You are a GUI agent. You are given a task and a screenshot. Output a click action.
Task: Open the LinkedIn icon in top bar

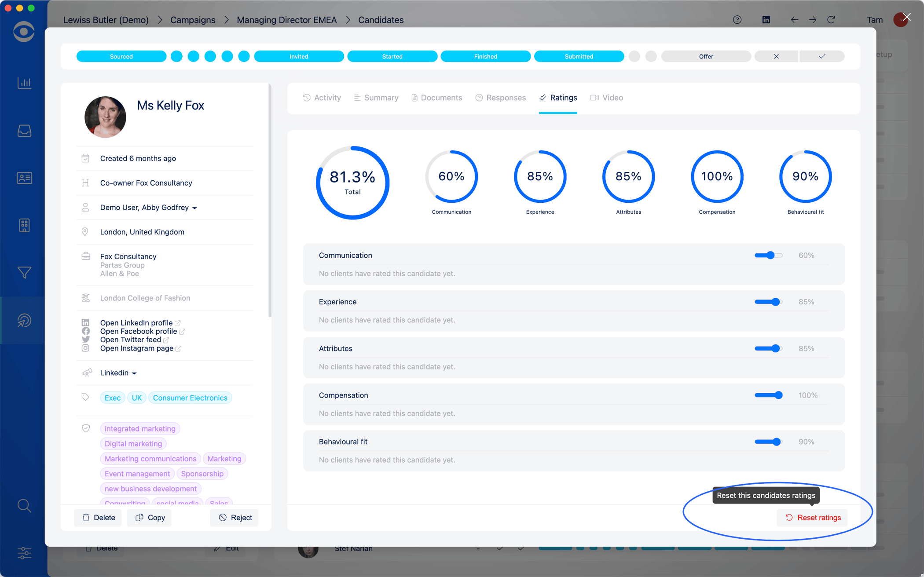(x=766, y=20)
